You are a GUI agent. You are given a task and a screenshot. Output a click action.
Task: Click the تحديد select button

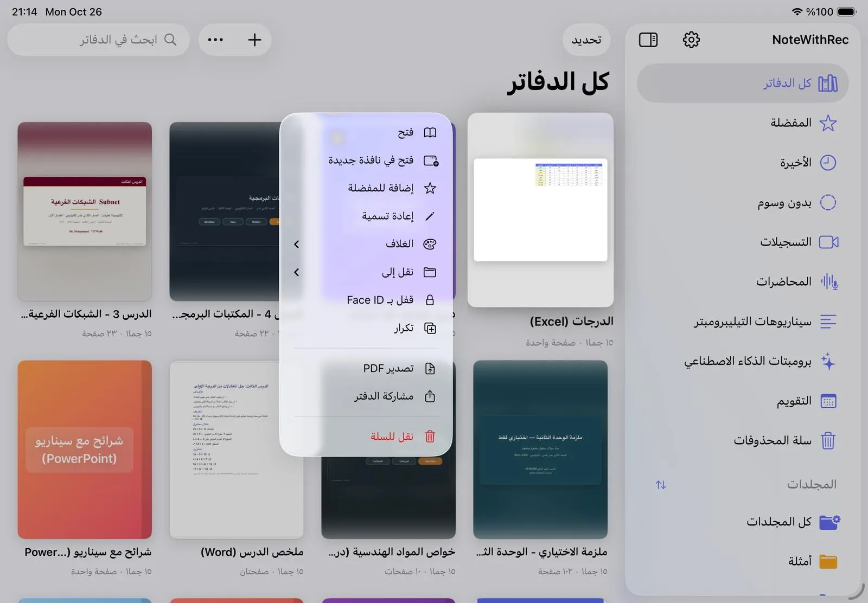pos(586,40)
